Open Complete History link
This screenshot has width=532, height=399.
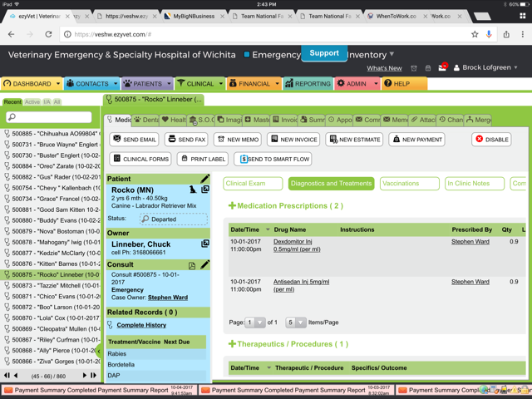141,325
